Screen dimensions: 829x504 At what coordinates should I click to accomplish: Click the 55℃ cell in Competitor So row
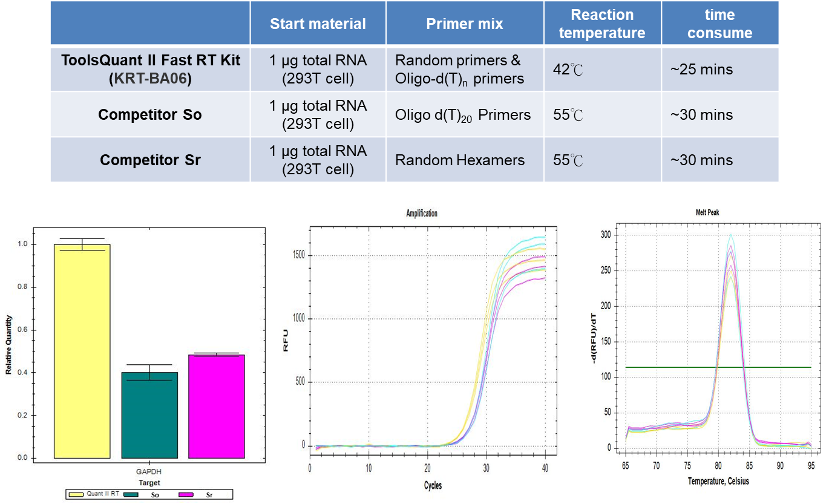coord(602,114)
